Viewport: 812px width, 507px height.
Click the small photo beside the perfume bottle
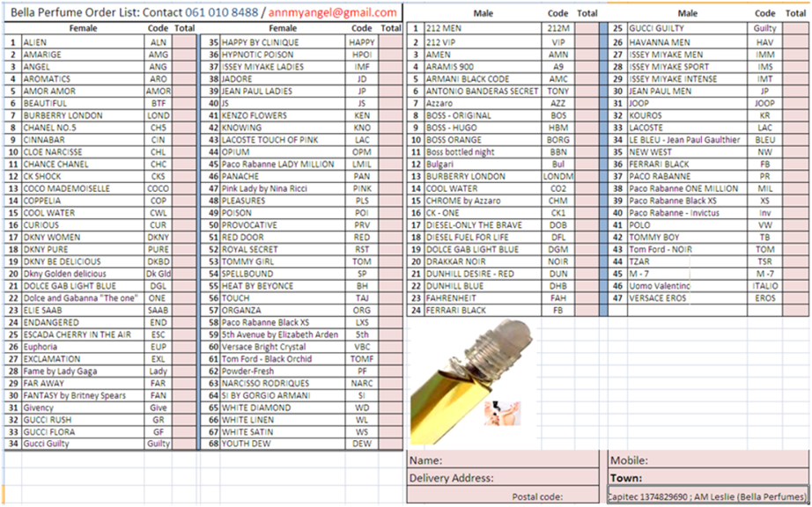[x=502, y=414]
